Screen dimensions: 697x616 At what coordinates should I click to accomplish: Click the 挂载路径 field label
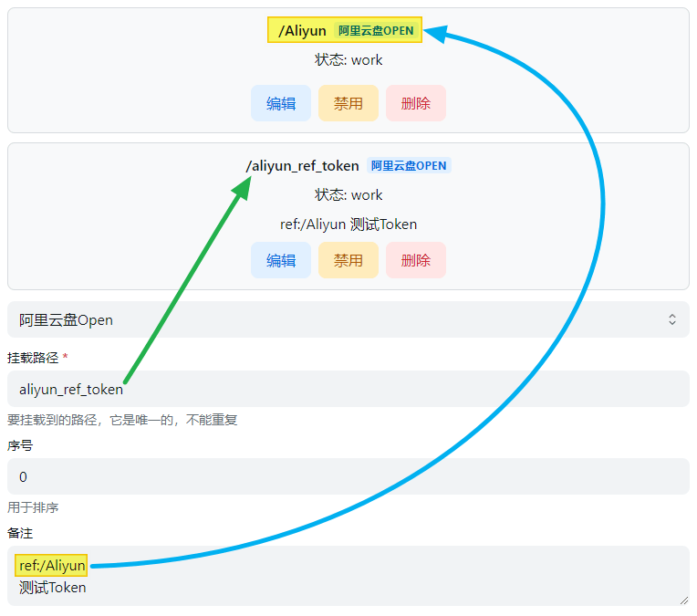33,358
